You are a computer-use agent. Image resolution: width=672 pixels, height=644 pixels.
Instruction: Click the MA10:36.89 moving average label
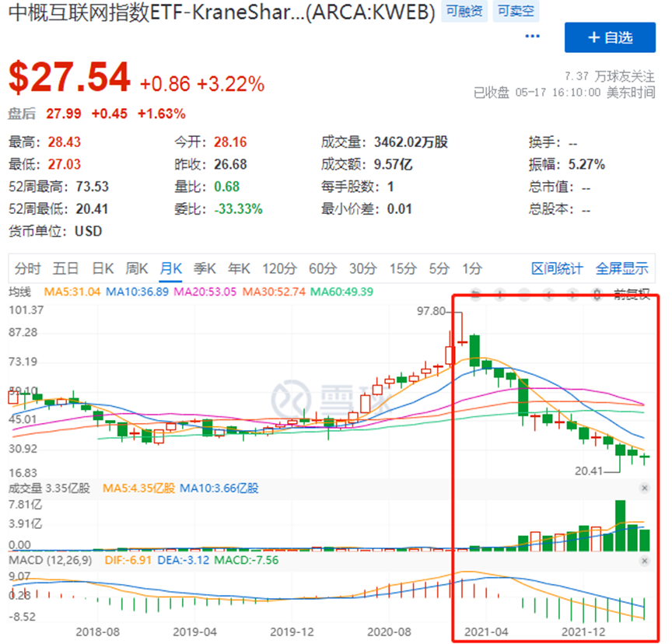pyautogui.click(x=137, y=292)
